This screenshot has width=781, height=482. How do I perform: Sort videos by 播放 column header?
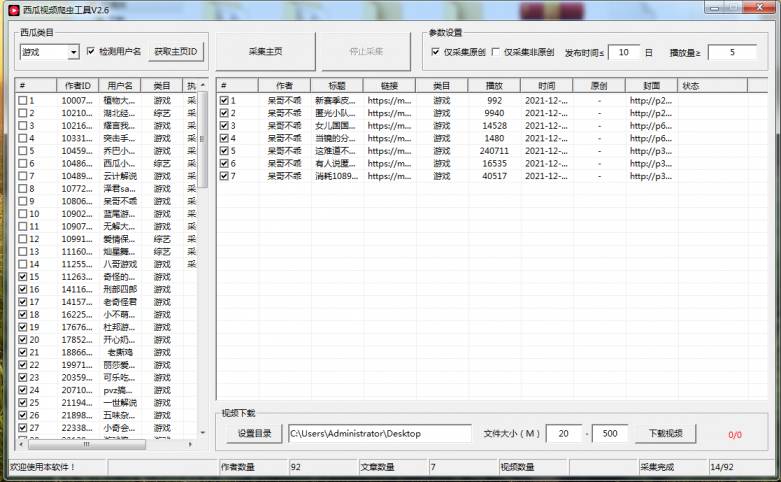coord(494,86)
